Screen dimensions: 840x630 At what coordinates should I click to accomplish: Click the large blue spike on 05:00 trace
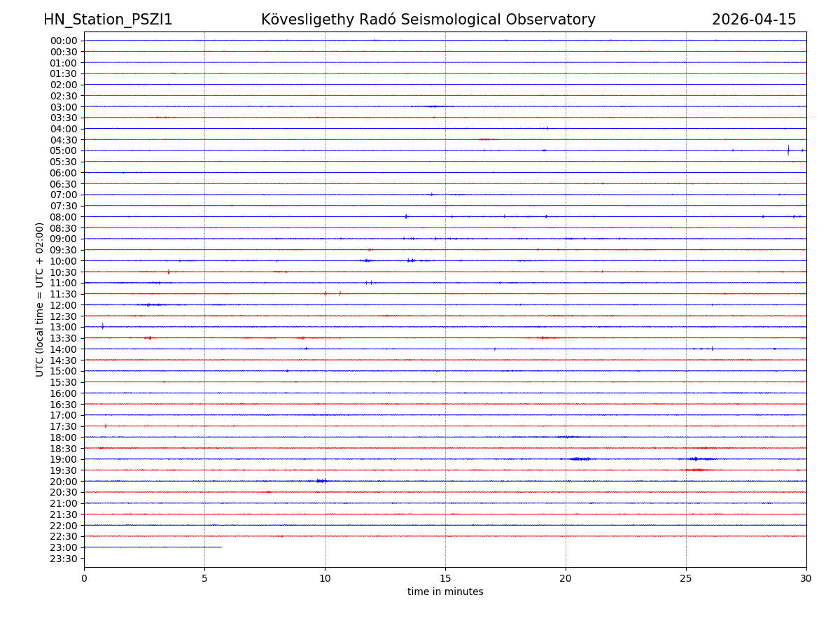click(788, 150)
